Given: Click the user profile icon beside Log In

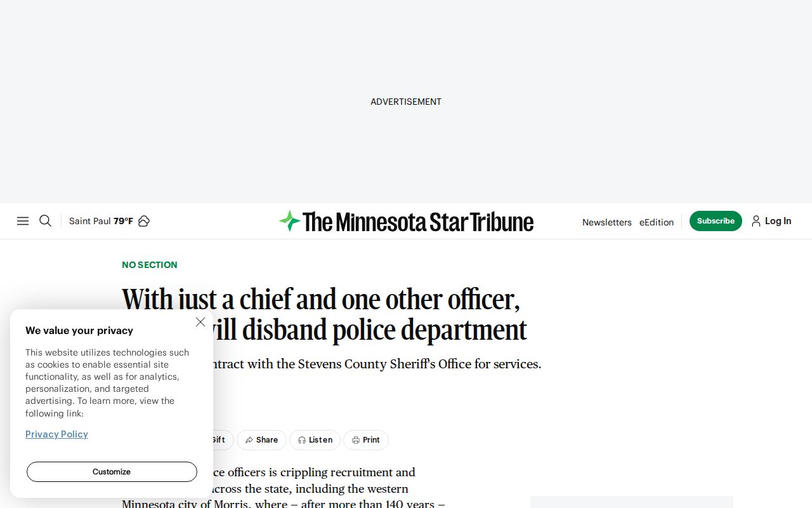Looking at the screenshot, I should click(756, 221).
